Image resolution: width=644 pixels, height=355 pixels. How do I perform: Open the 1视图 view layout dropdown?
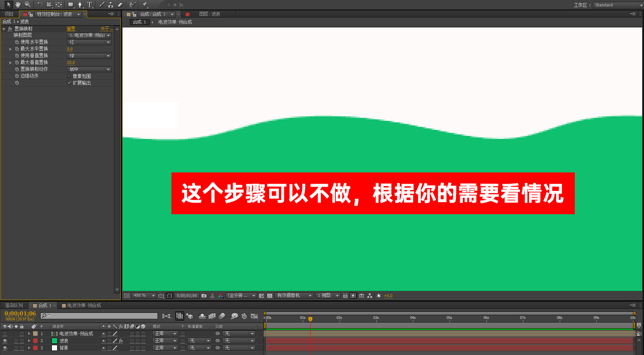[328, 296]
